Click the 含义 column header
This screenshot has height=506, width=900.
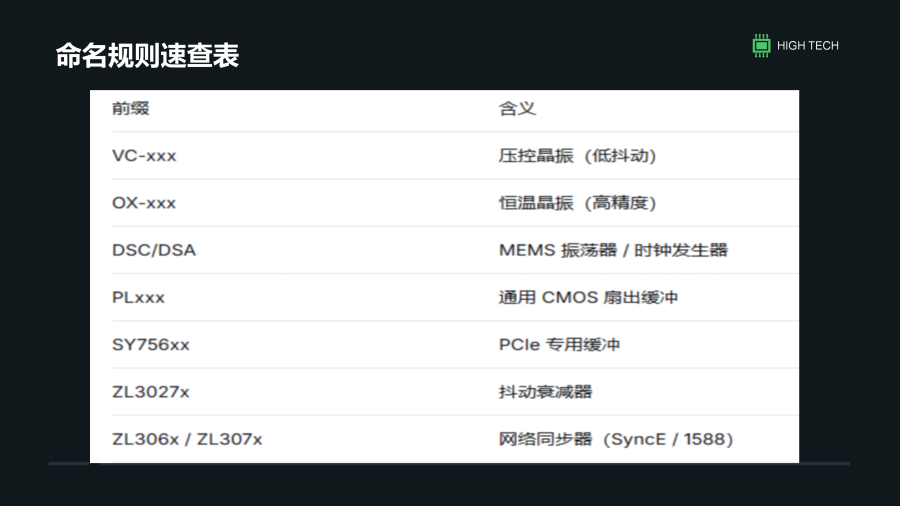pyautogui.click(x=517, y=108)
